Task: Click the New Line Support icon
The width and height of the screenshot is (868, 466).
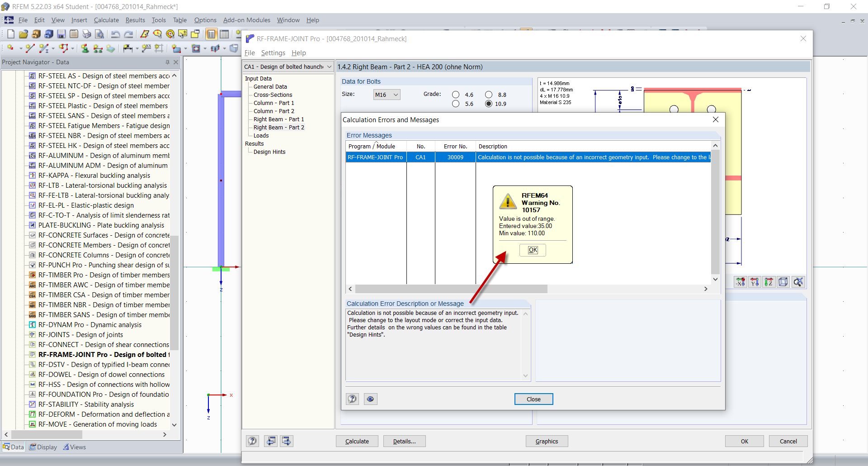Action: (x=98, y=48)
